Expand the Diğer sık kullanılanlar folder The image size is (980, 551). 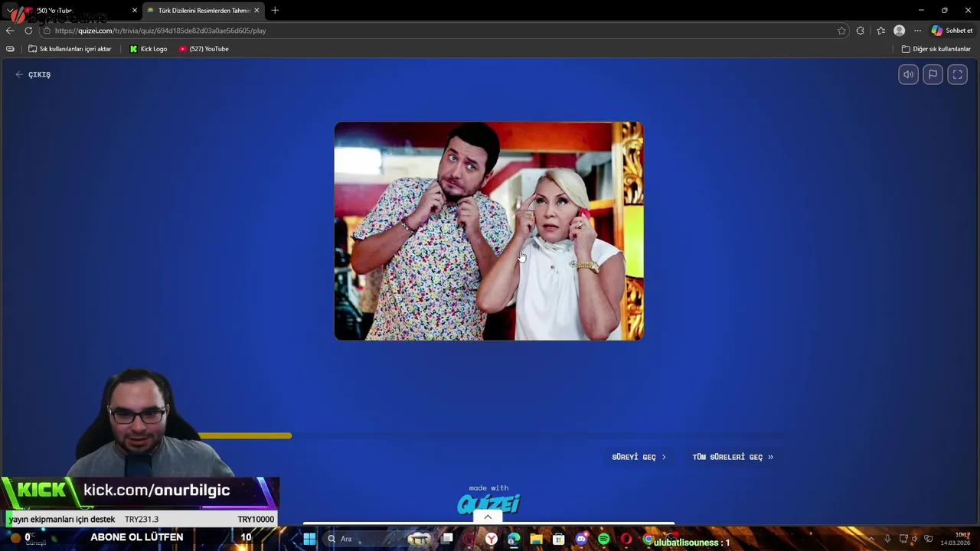936,49
